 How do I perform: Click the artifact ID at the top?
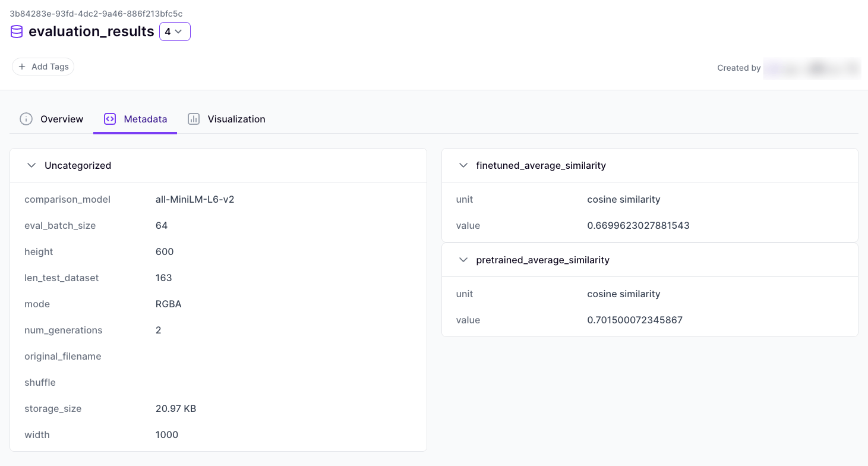(96, 13)
